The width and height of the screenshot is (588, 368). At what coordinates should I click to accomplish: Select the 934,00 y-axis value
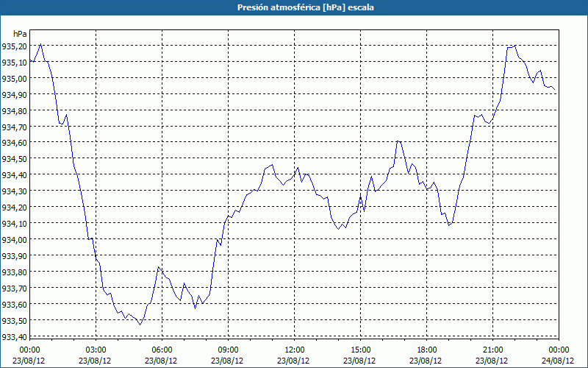tap(13, 240)
